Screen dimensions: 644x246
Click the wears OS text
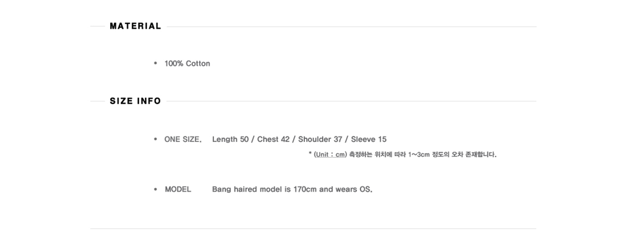click(x=353, y=189)
